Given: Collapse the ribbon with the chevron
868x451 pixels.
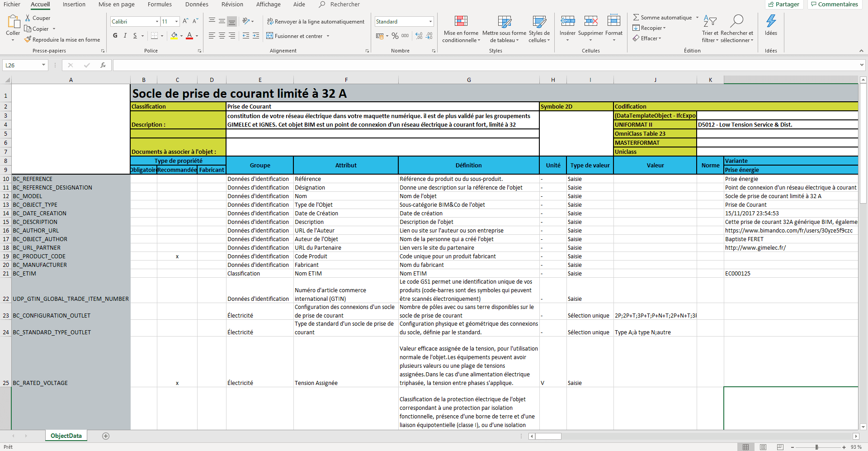Looking at the screenshot, I should pos(861,51).
